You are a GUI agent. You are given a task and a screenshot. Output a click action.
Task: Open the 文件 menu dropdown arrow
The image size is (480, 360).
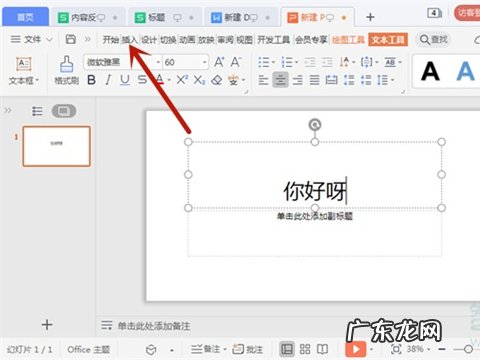click(x=49, y=40)
